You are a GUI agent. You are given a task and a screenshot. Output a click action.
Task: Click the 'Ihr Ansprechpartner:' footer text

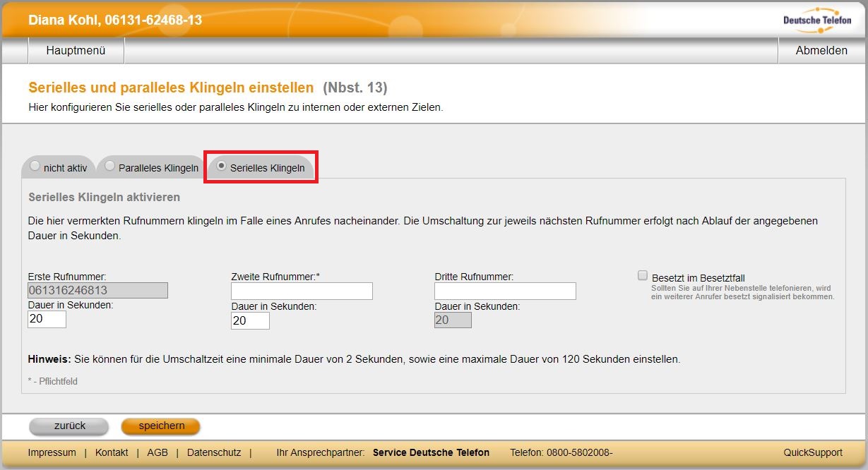click(320, 452)
